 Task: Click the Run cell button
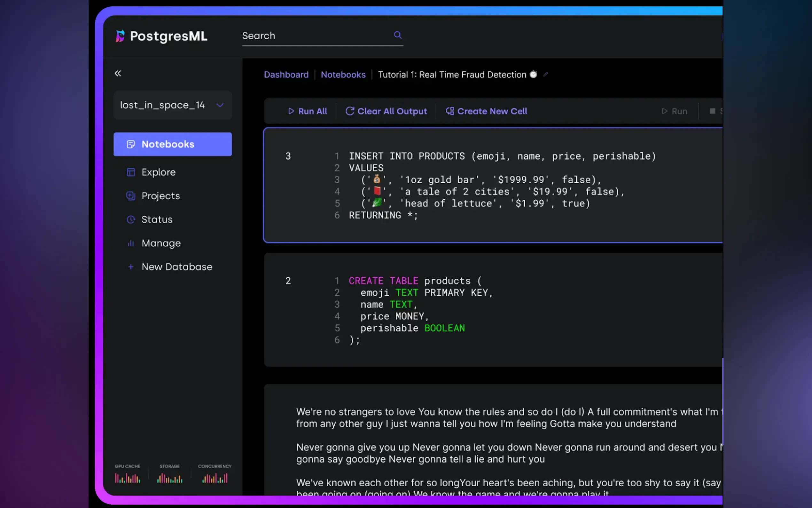pos(674,111)
